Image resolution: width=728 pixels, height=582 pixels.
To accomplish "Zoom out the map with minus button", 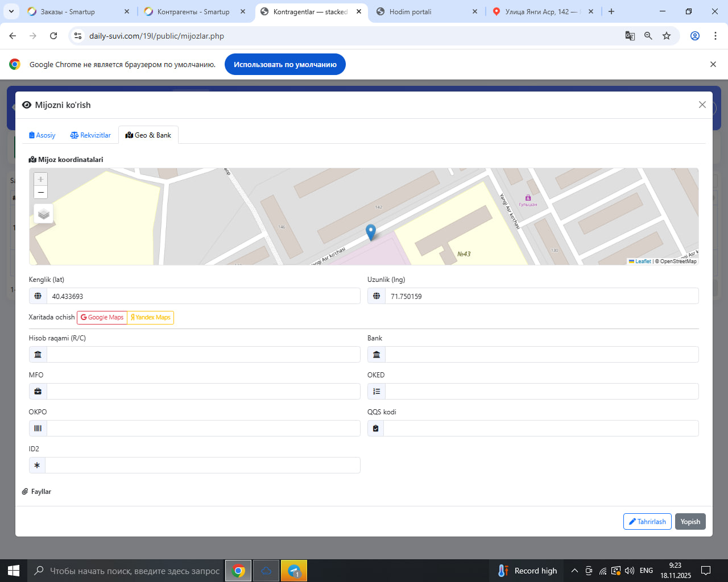I will [x=40, y=192].
